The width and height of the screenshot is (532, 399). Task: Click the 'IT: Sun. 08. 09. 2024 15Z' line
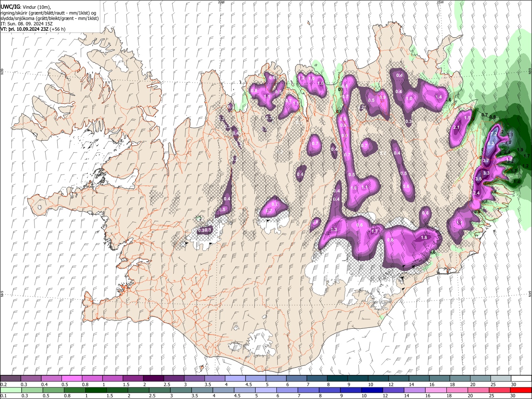(x=27, y=24)
